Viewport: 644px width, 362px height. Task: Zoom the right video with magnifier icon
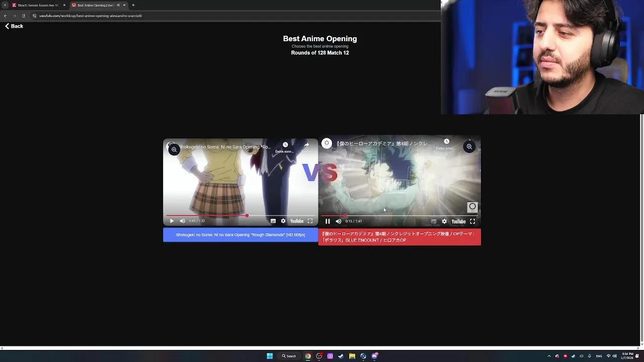[x=469, y=147]
